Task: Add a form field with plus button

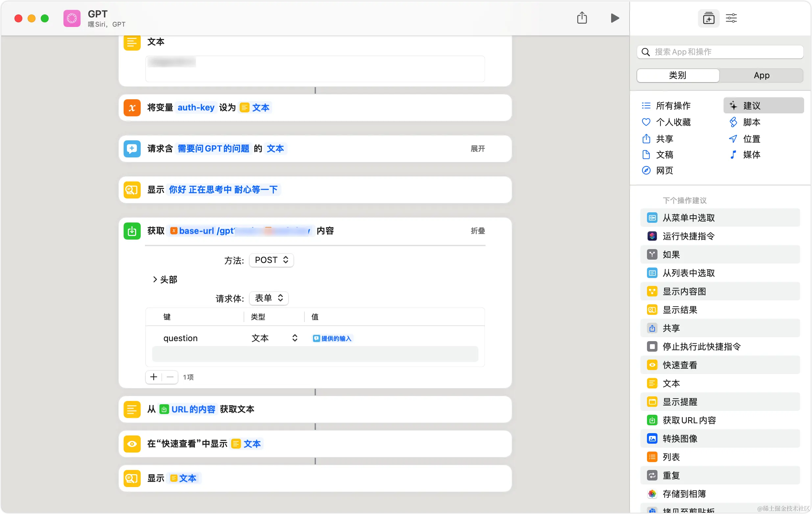Action: pos(154,377)
